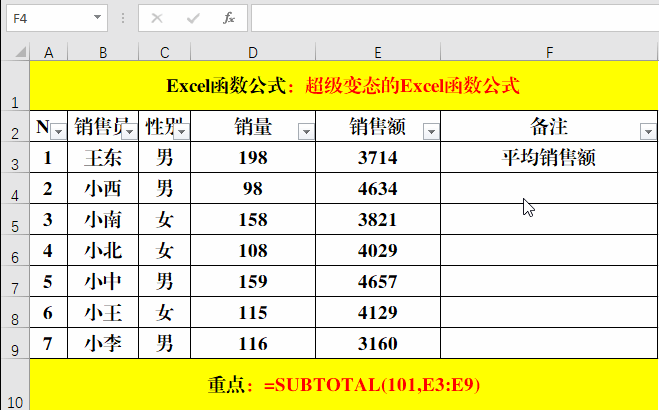
Task: Select row 5 header
Action: 15,219
